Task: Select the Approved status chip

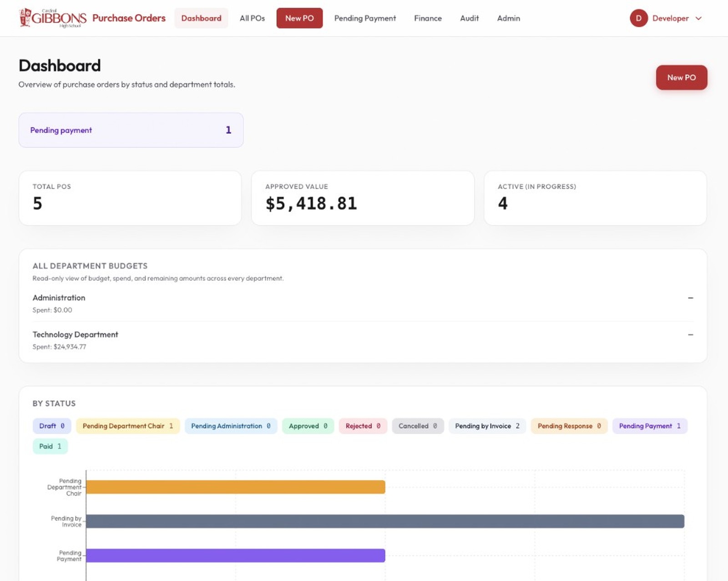Action: click(x=308, y=426)
